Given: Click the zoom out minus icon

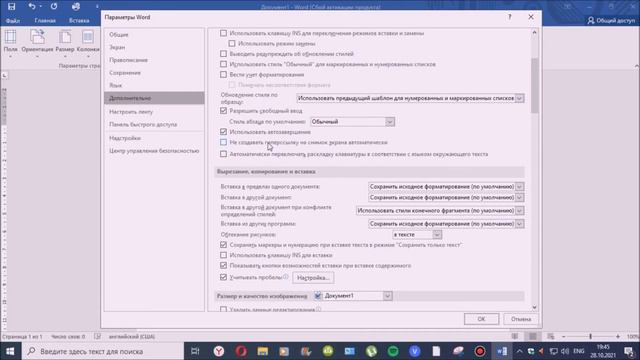Looking at the screenshot, I should [564, 337].
